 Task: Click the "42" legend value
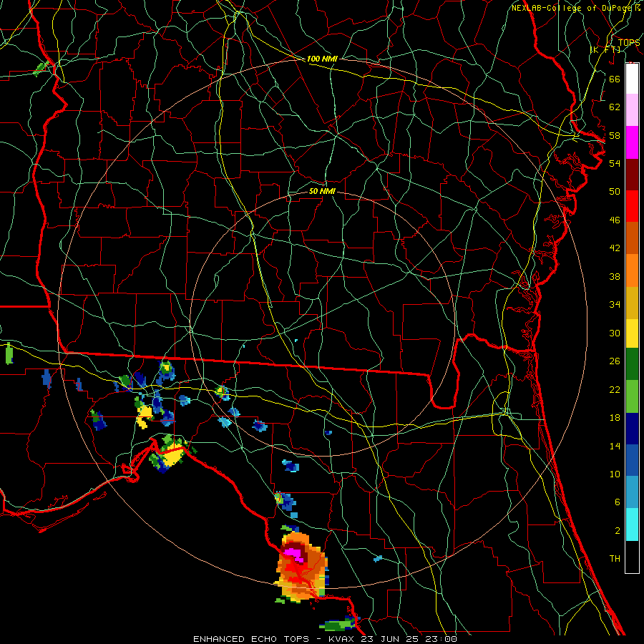coord(615,248)
